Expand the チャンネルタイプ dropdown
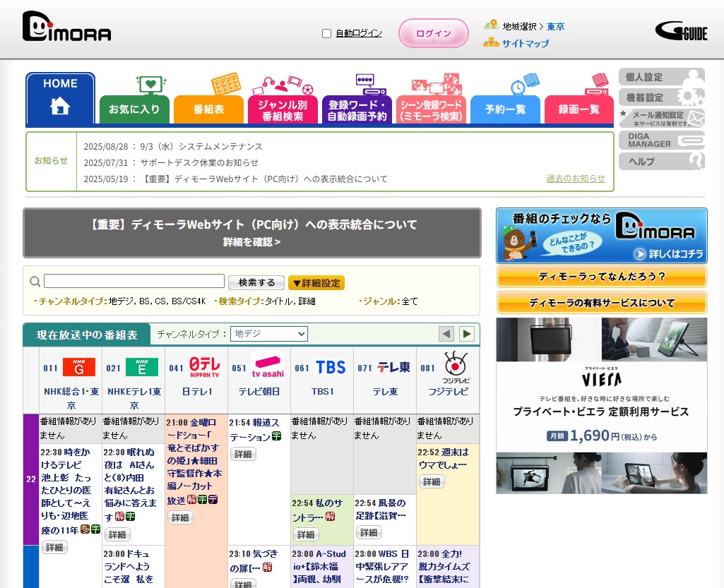The height and width of the screenshot is (588, 724). click(x=270, y=334)
